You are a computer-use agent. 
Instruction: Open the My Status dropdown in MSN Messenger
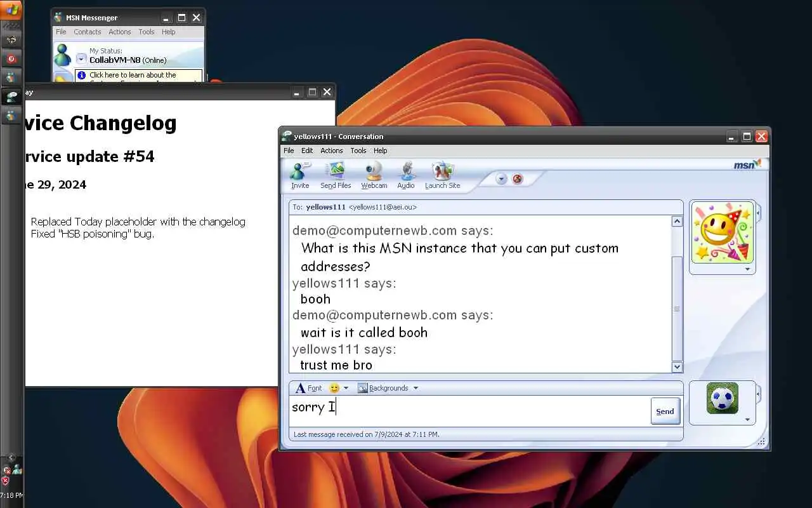(81, 59)
